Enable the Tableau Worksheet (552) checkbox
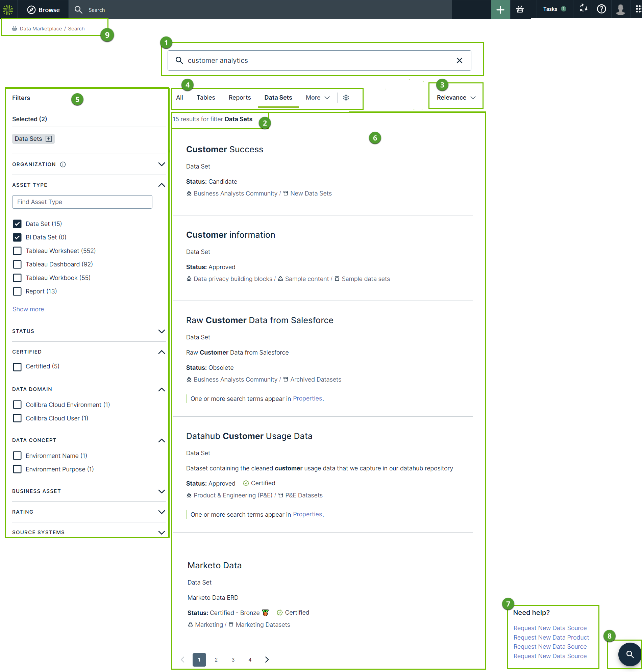Viewport: 642px width, 672px height. click(17, 251)
